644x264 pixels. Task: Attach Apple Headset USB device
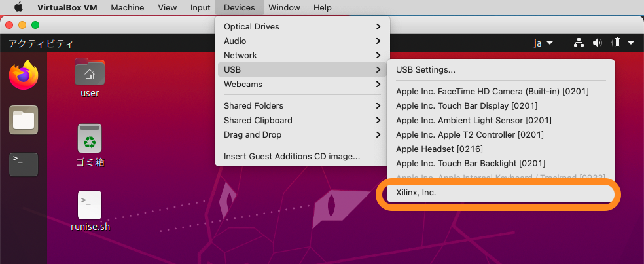coord(501,149)
